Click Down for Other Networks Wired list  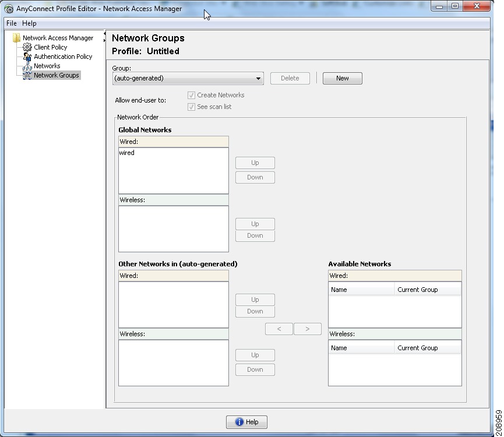coord(255,311)
